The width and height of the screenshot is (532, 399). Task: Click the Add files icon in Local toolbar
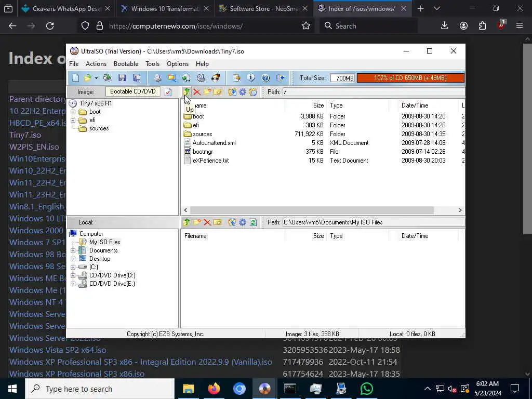pos(232,222)
